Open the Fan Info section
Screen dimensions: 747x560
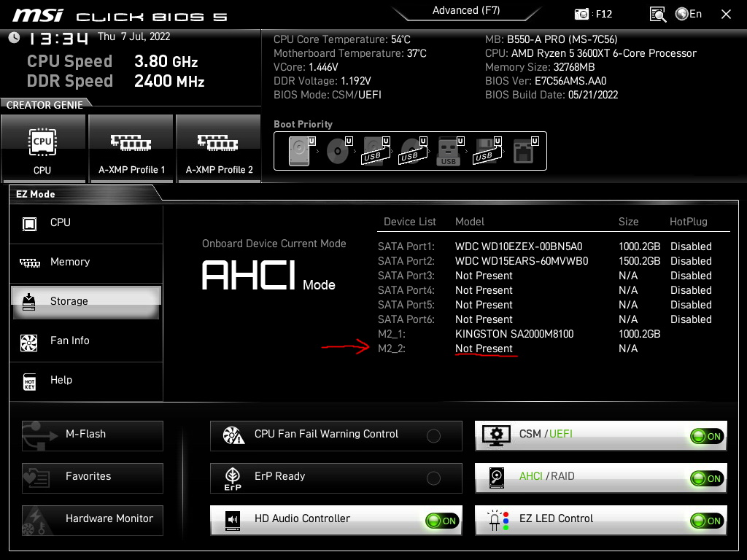pos(86,341)
